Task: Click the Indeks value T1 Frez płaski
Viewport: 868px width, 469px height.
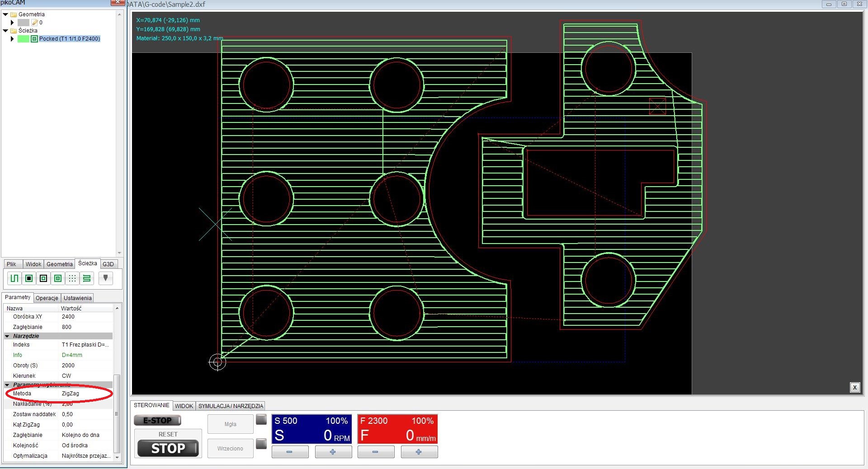Action: click(x=86, y=345)
